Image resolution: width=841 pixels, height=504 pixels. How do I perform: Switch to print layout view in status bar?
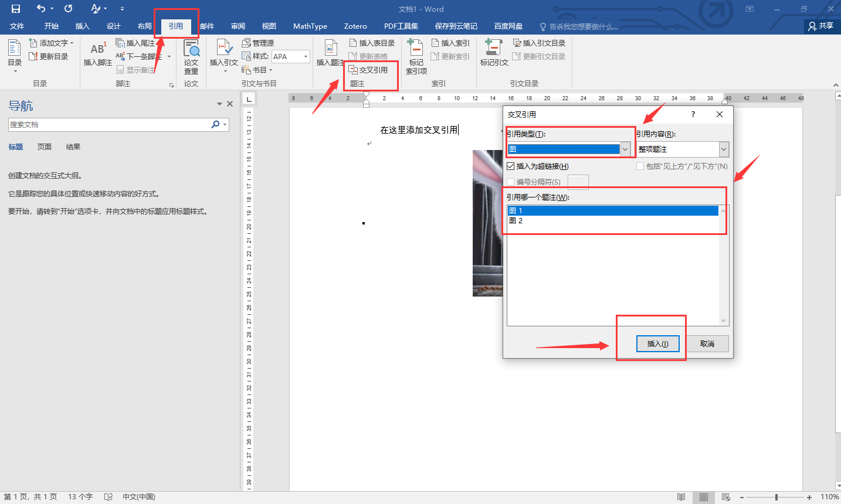[704, 497]
